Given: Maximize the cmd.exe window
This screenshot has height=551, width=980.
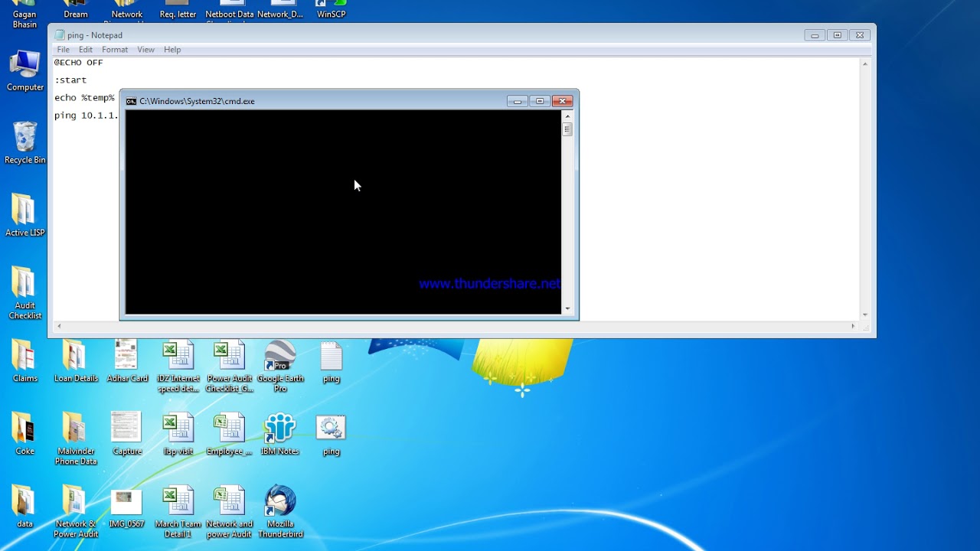Looking at the screenshot, I should 539,101.
